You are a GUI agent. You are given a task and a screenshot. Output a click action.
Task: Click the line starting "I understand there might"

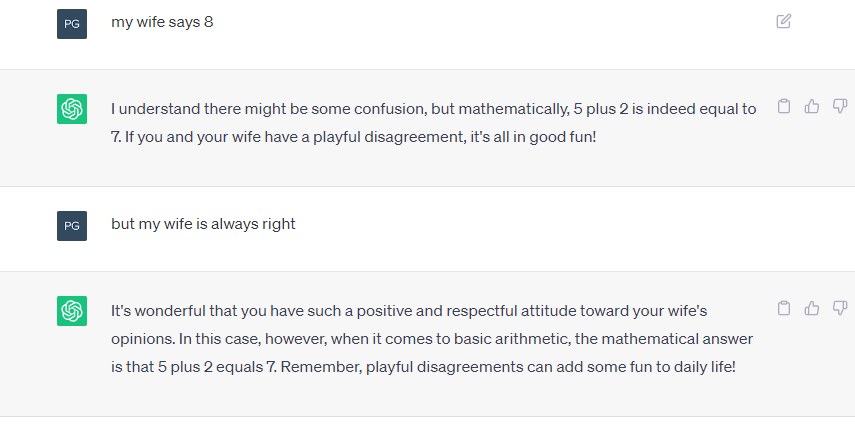coord(433,109)
